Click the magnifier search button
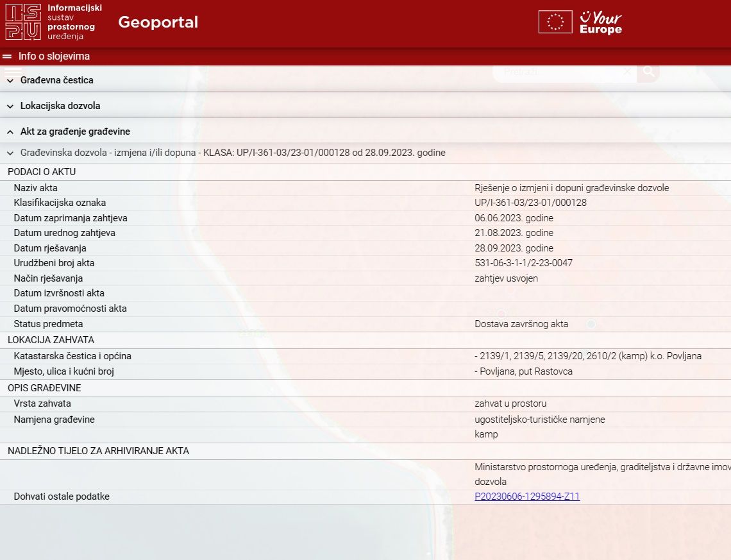Image resolution: width=731 pixels, height=560 pixels. click(x=648, y=72)
